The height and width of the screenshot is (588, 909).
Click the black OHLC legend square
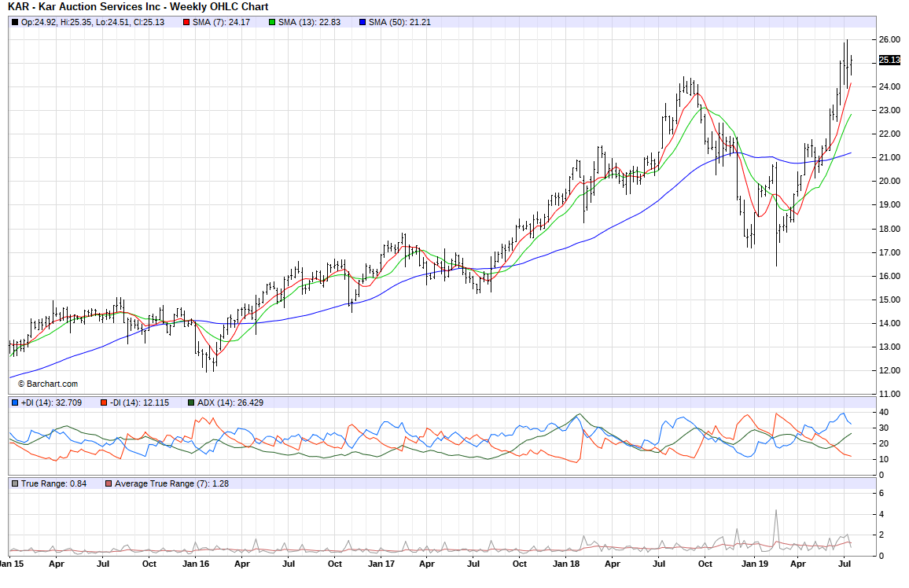click(x=15, y=22)
